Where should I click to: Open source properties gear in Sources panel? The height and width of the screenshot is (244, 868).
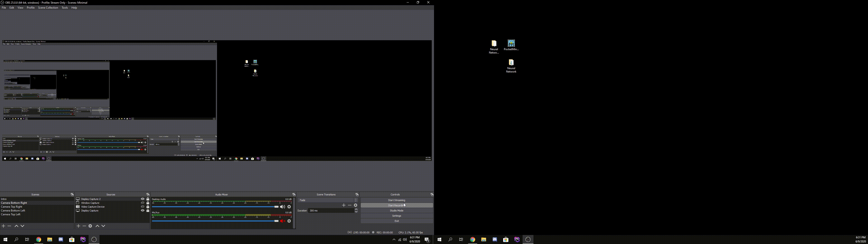click(x=90, y=226)
